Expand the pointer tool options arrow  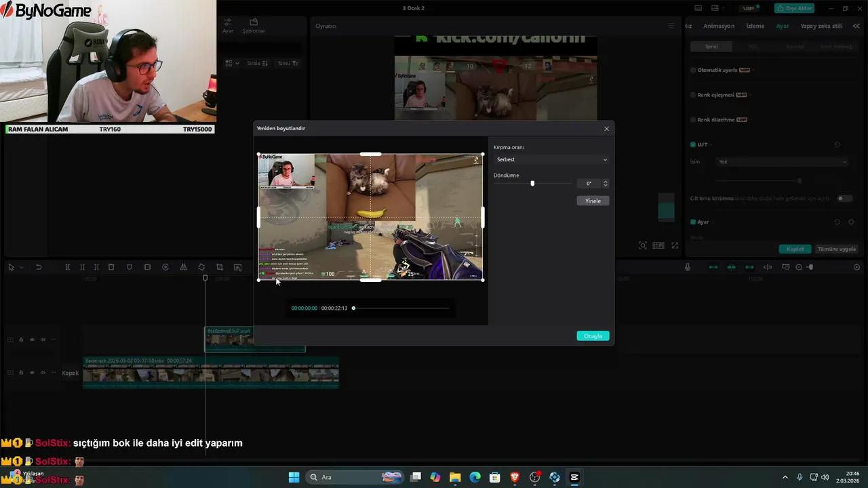tap(20, 268)
